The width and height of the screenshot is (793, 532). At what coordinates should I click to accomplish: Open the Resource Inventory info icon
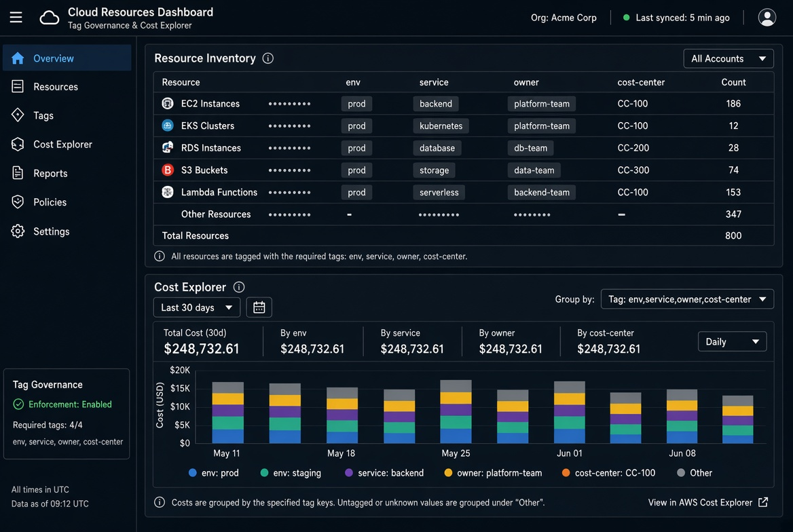tap(268, 58)
